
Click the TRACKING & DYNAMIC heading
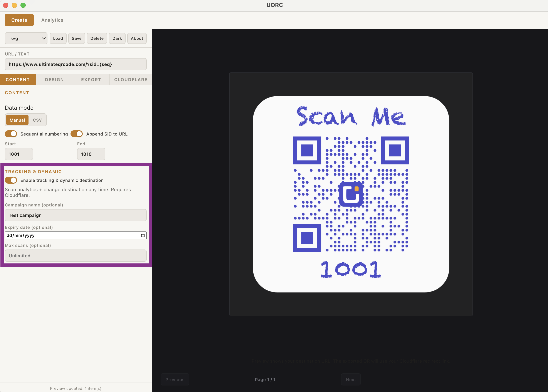point(33,172)
